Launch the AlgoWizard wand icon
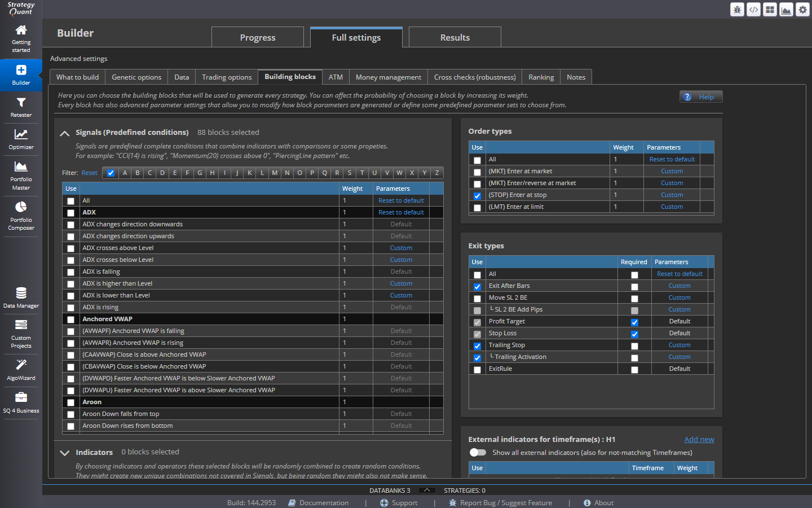The height and width of the screenshot is (508, 812). point(21,365)
